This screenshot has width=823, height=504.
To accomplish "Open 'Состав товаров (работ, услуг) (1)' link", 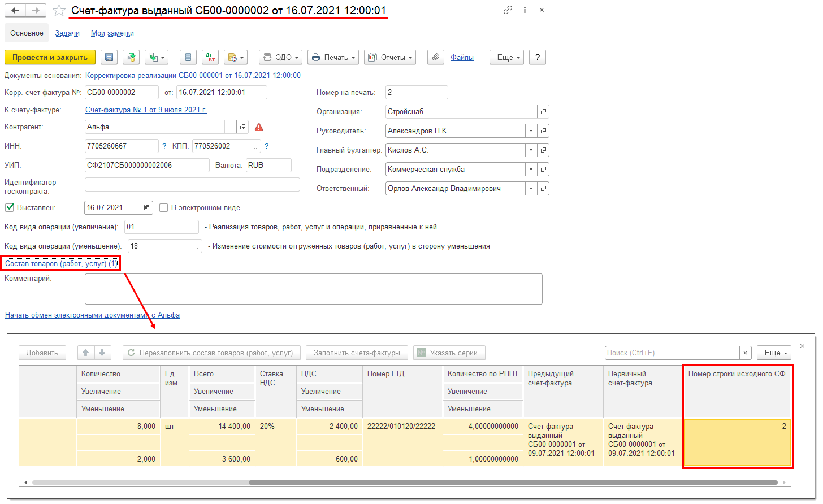I will coord(61,264).
